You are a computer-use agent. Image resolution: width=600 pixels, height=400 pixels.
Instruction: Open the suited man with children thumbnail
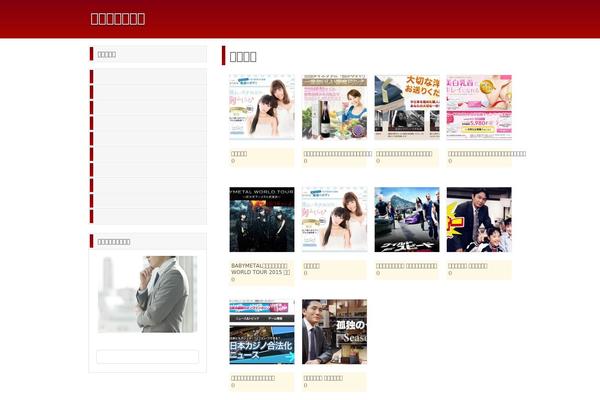click(x=479, y=219)
